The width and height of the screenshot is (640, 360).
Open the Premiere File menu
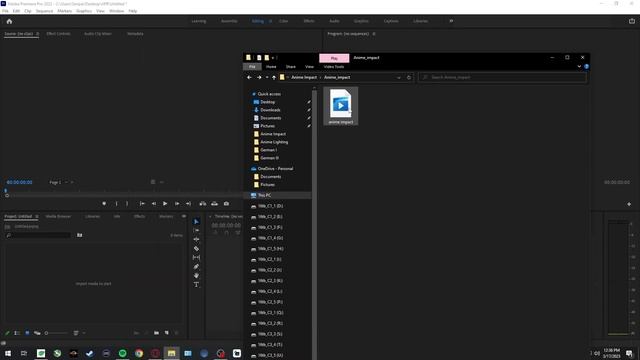(x=5, y=11)
